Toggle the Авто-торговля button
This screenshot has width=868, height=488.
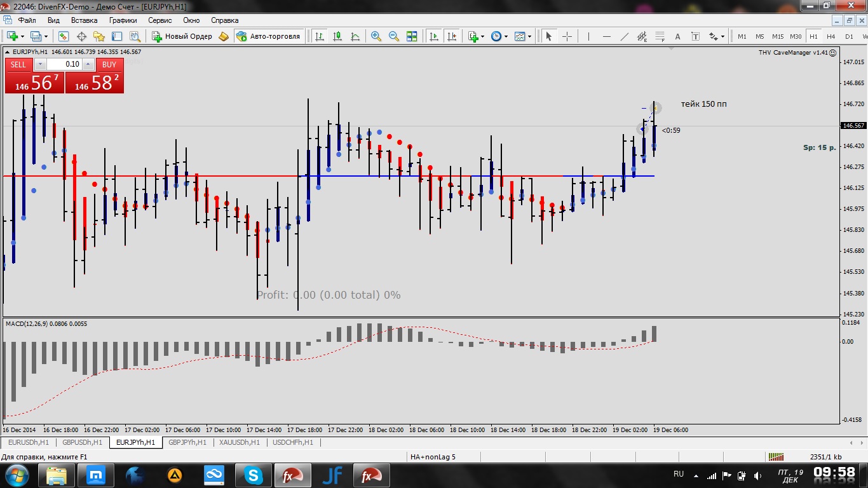pos(268,36)
